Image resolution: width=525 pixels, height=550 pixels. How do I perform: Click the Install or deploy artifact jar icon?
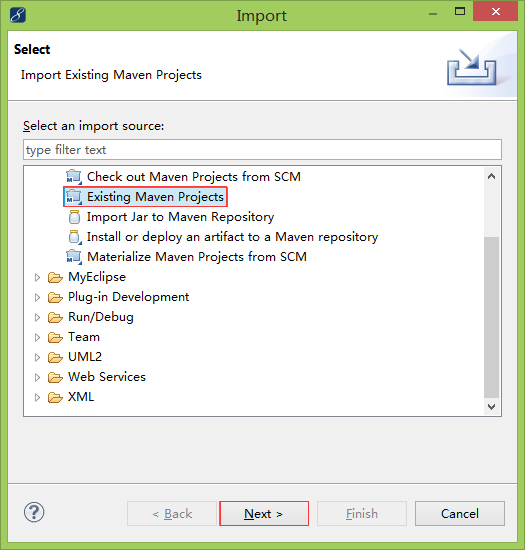pyautogui.click(x=75, y=237)
